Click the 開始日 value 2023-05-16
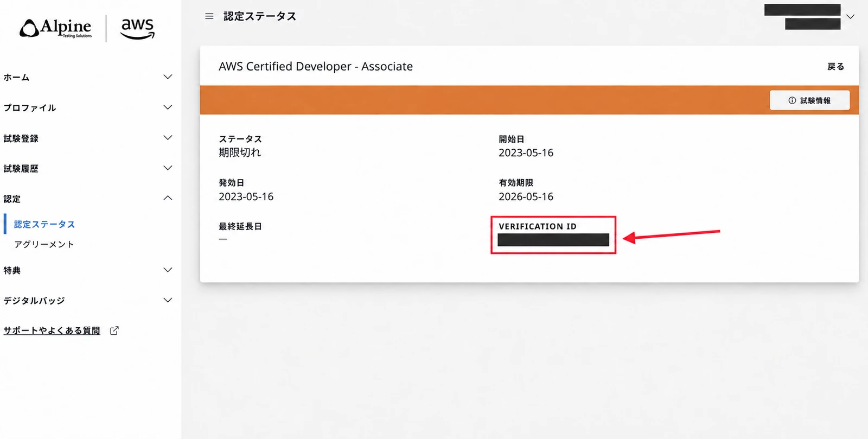This screenshot has width=868, height=439. click(x=526, y=152)
